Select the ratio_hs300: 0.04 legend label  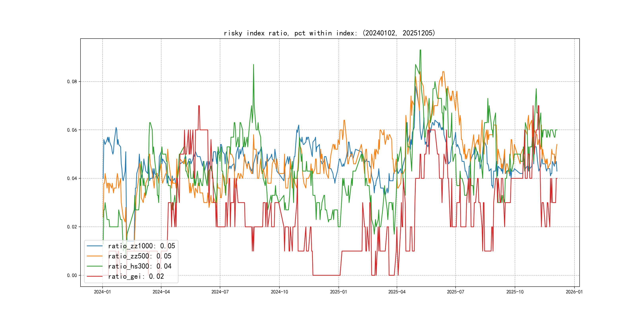pyautogui.click(x=140, y=266)
